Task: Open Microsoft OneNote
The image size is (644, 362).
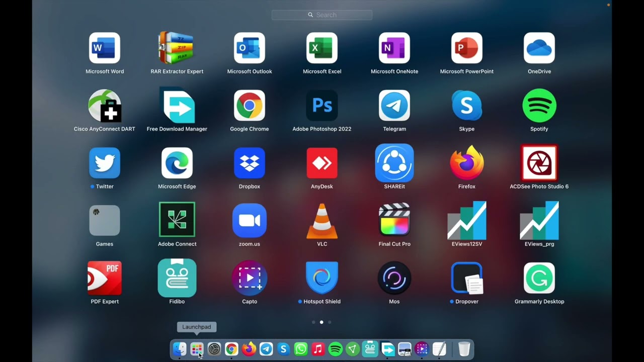Action: point(394,48)
